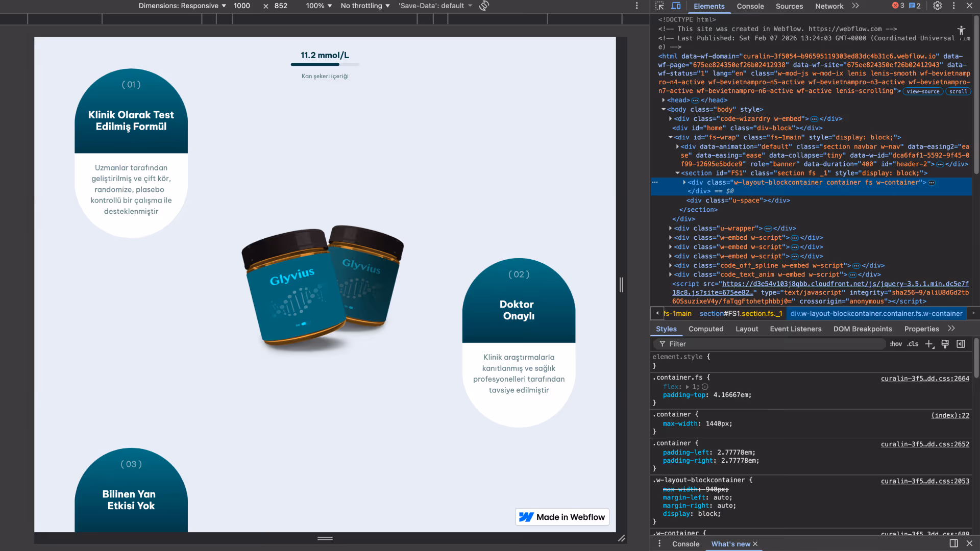The width and height of the screenshot is (980, 551).
Task: Open the DOM Breakpoints tab
Action: click(x=863, y=329)
